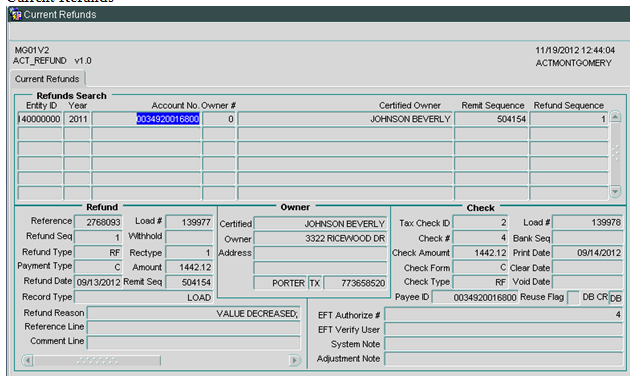The height and width of the screenshot is (380, 634).
Task: Click Entity ID field 140000000
Action: tap(40, 119)
